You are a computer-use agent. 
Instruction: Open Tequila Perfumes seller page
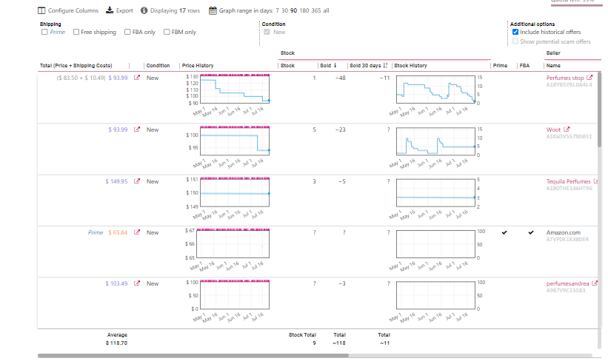tap(569, 181)
